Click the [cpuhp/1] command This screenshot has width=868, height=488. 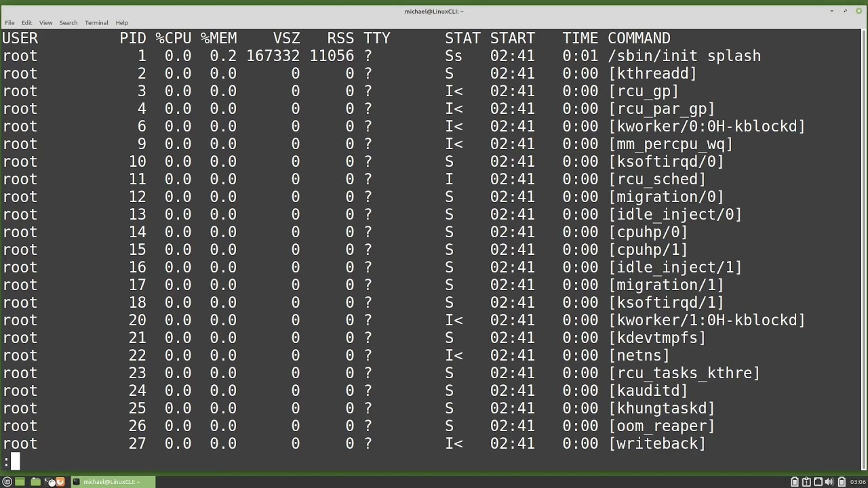pos(648,249)
